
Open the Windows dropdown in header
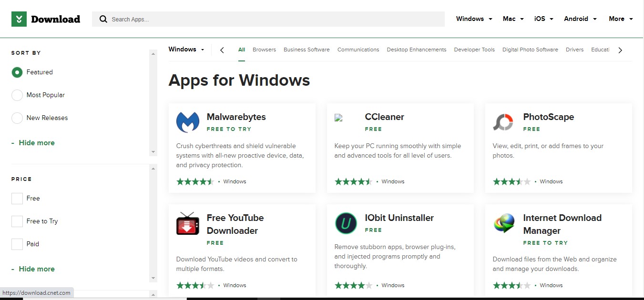[x=474, y=19]
